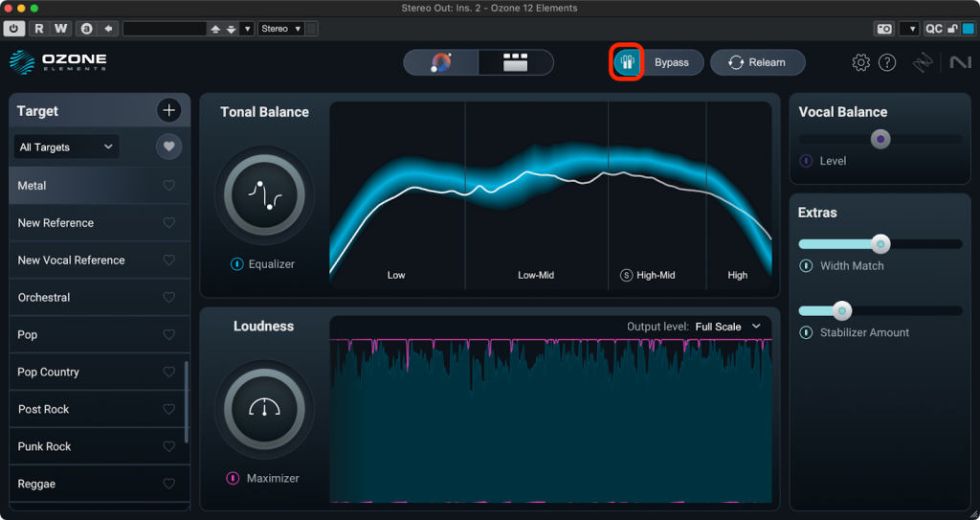
Task: Switch to the modules view tab
Action: [516, 63]
